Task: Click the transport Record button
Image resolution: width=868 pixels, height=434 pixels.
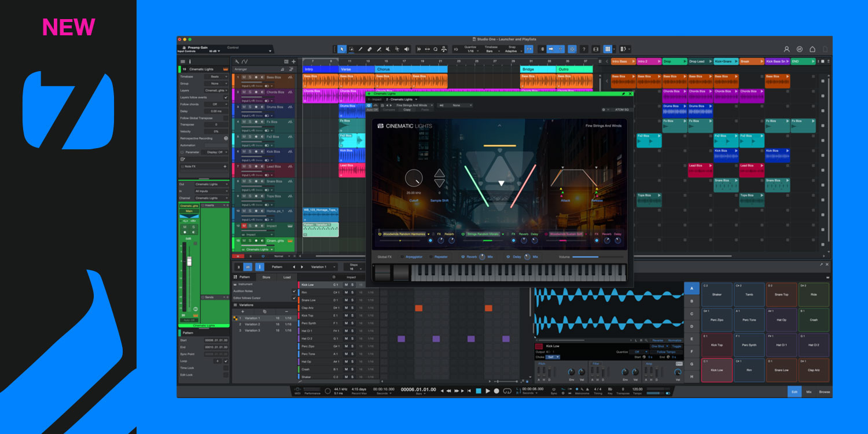Action: coord(496,391)
